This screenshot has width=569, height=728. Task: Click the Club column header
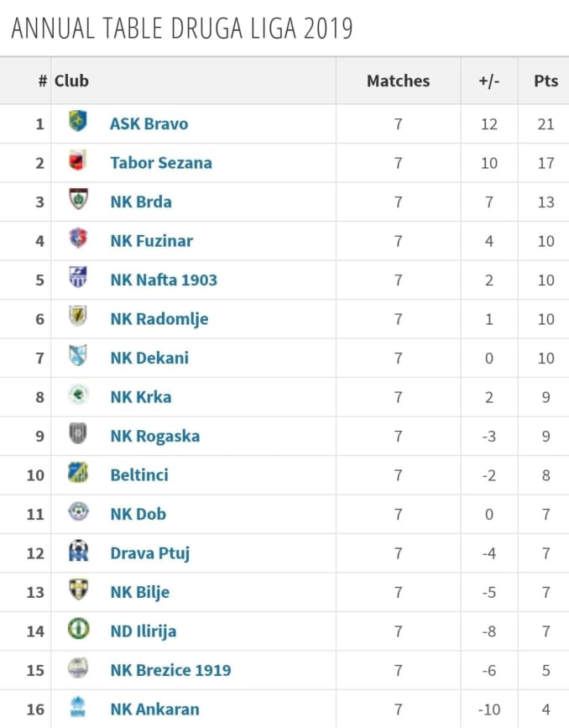pyautogui.click(x=71, y=81)
